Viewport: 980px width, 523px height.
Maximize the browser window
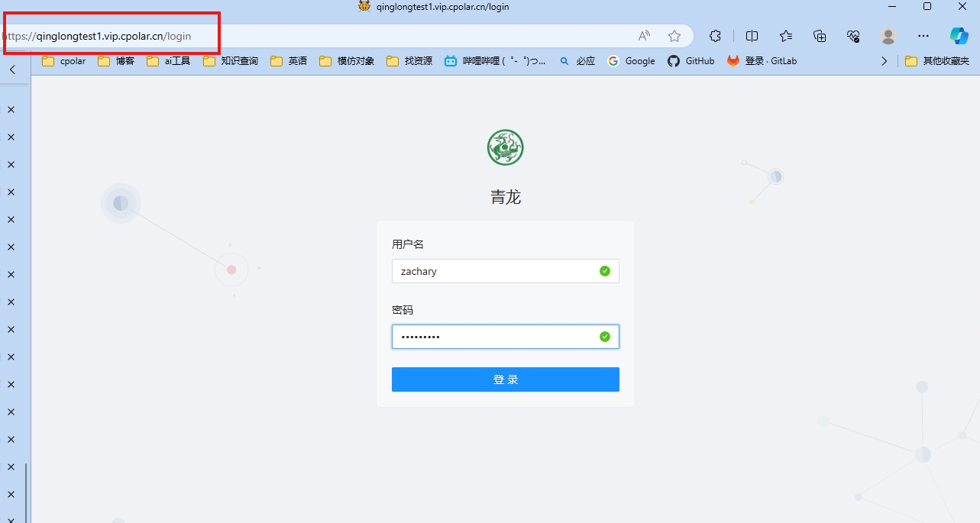927,6
